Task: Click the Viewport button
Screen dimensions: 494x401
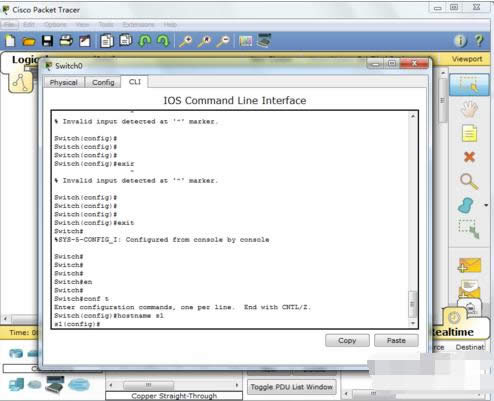Action: coord(467,59)
